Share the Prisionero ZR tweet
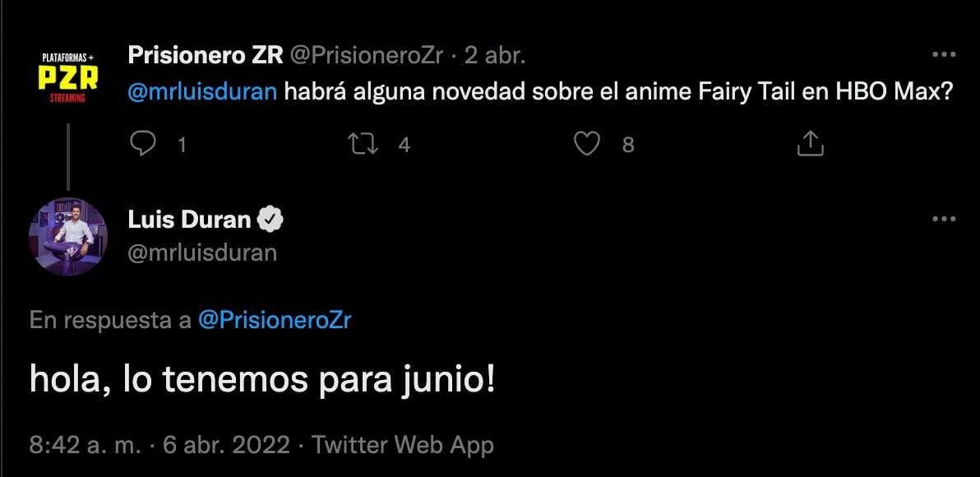 (x=811, y=145)
